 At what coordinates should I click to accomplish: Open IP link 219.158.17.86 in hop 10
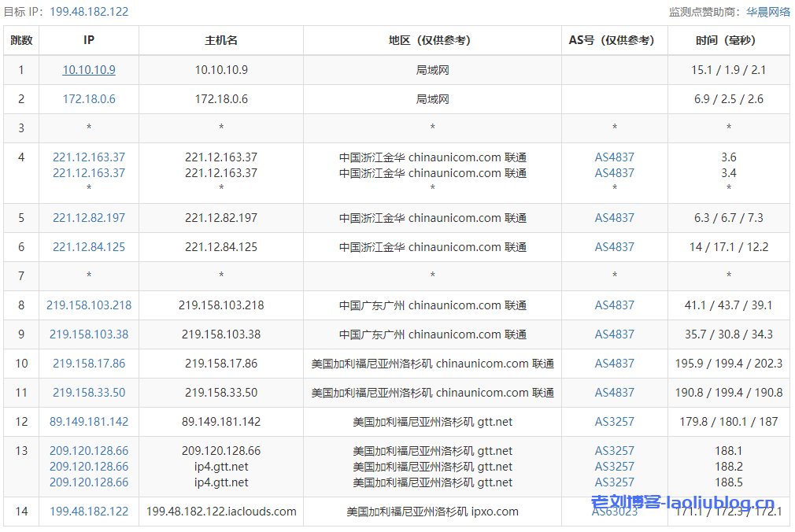click(89, 364)
